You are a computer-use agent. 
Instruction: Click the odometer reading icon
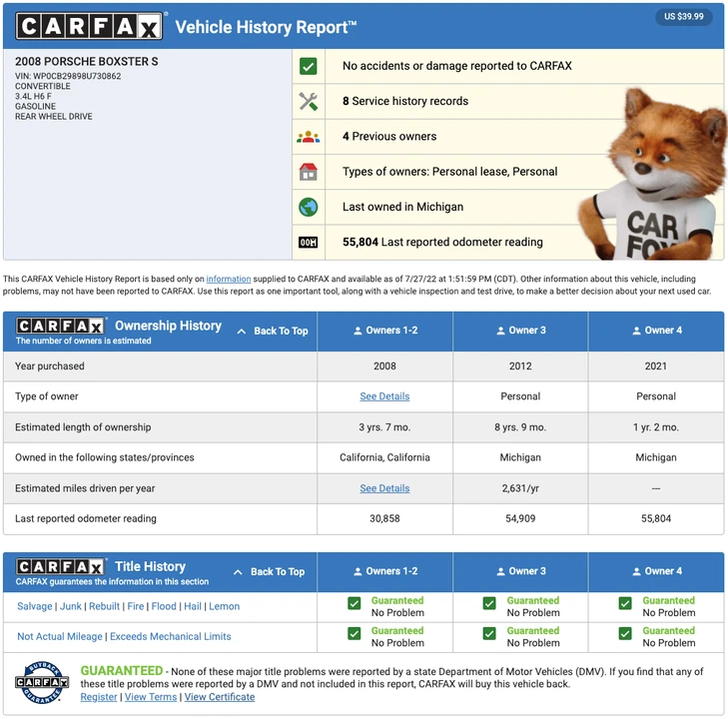pos(309,243)
